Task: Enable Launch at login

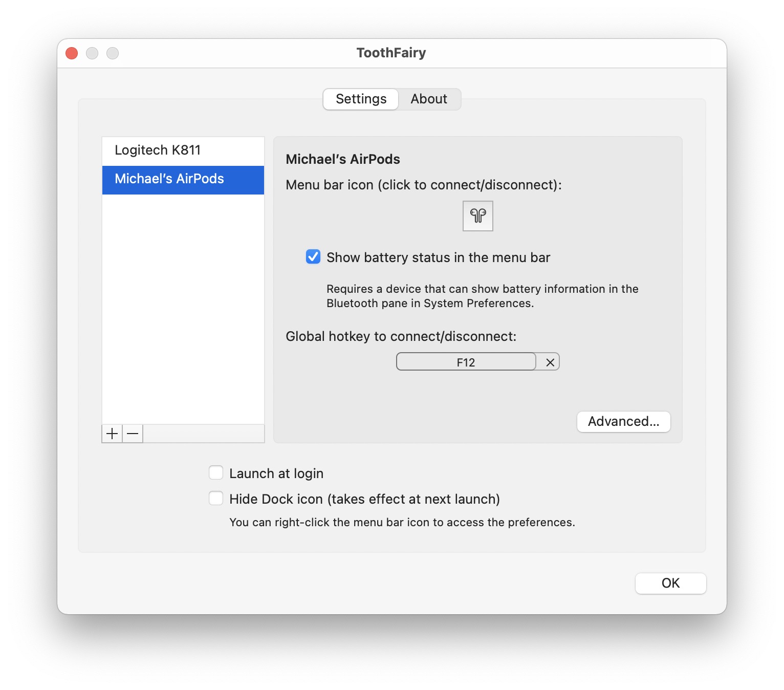Action: pos(216,473)
